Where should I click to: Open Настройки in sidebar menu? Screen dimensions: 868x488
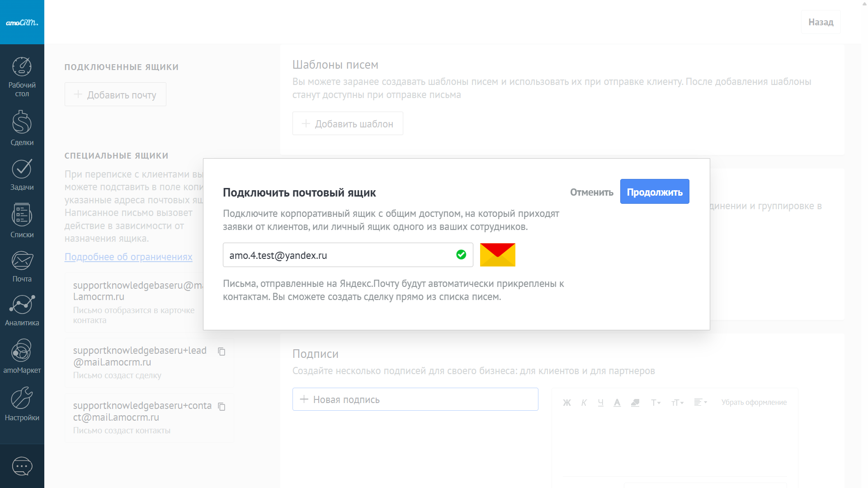(22, 404)
